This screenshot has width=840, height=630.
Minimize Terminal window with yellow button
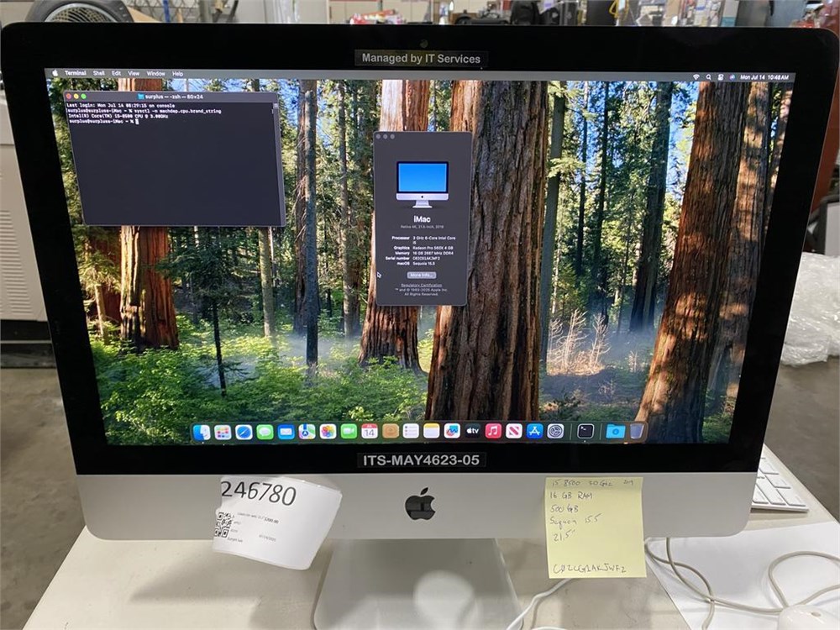(76, 97)
